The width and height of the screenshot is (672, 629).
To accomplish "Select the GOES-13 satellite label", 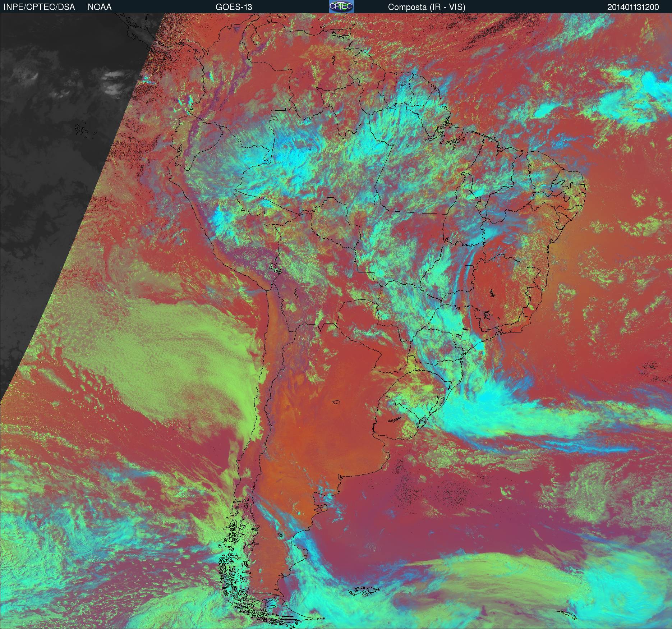I will (234, 7).
